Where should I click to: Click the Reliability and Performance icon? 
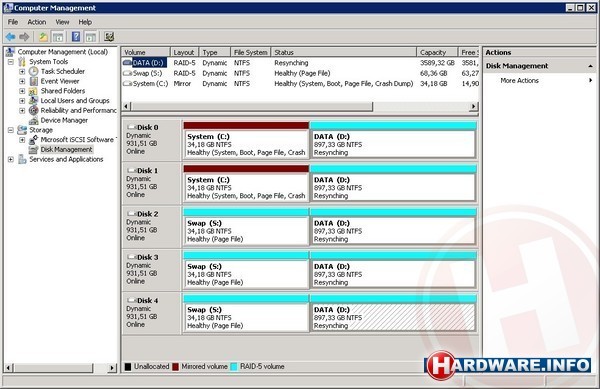point(34,111)
